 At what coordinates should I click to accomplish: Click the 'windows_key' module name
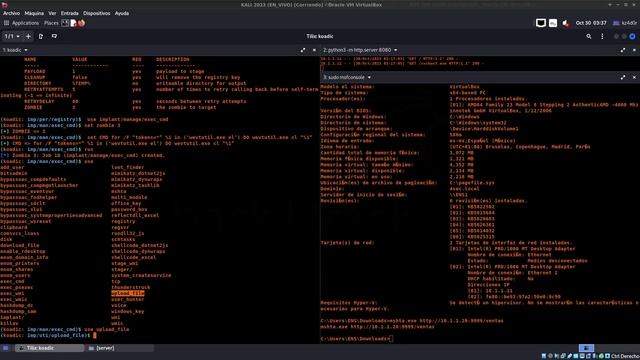pyautogui.click(x=127, y=311)
